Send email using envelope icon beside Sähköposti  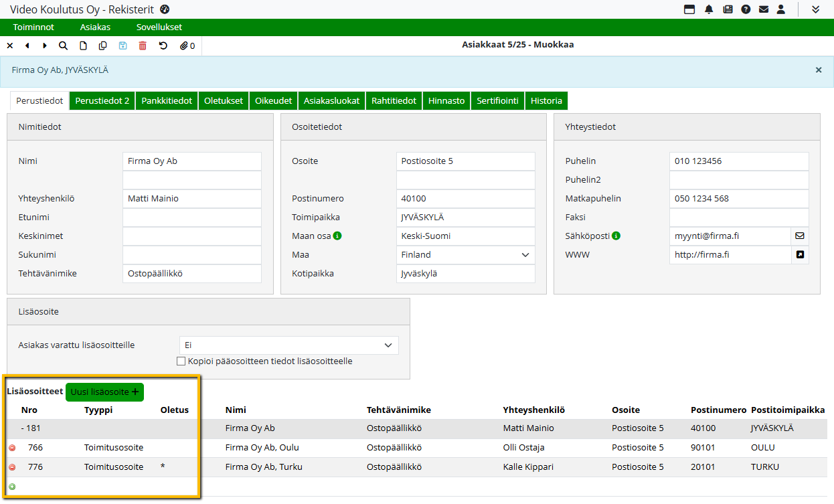[799, 236]
